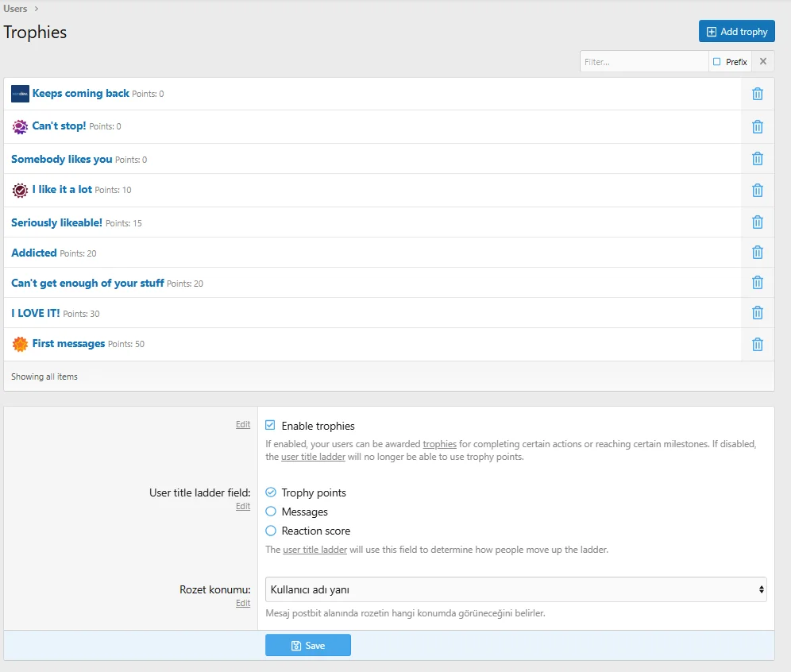Open the Rozet konumu dropdown
The width and height of the screenshot is (791, 672).
515,589
